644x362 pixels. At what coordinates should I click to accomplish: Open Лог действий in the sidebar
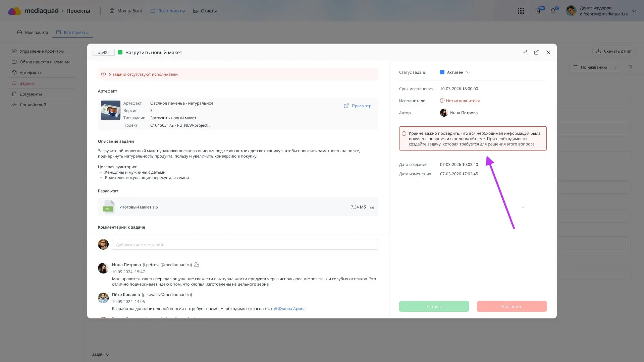pyautogui.click(x=32, y=105)
